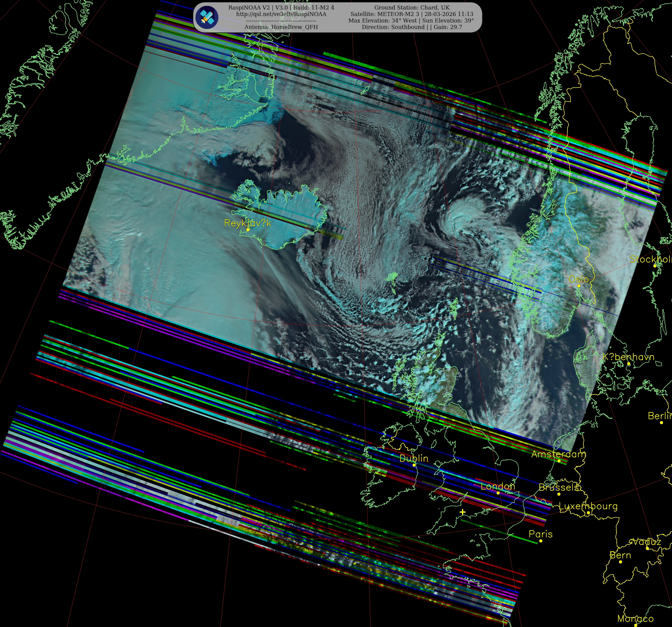The width and height of the screenshot is (672, 627).
Task: Click the RaspiNOAA satellite logo icon
Action: pos(207,18)
